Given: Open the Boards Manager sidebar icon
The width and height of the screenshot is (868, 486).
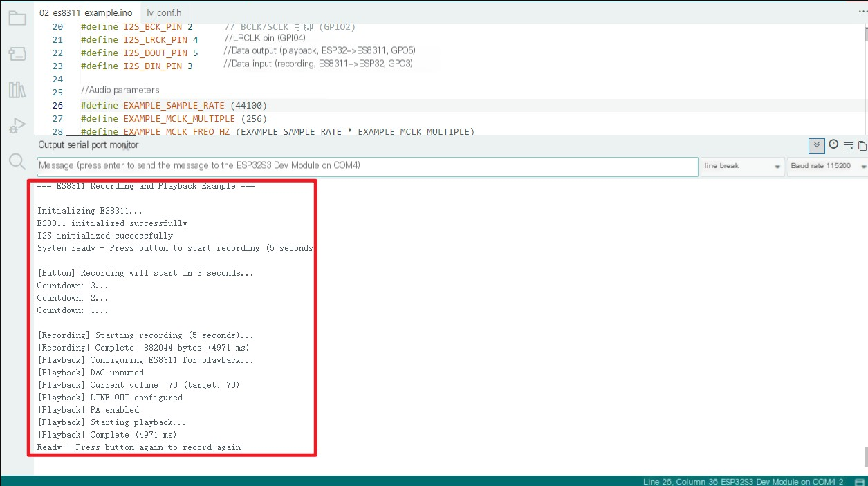Looking at the screenshot, I should coord(17,54).
